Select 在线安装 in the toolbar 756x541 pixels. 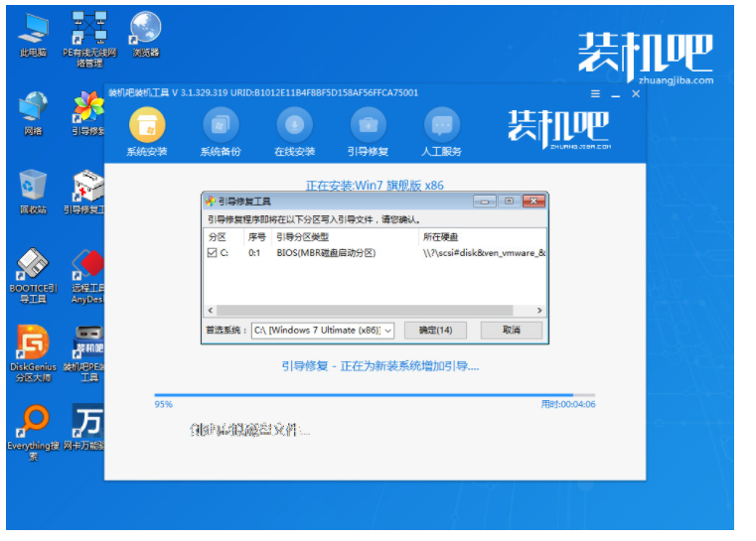pos(295,132)
